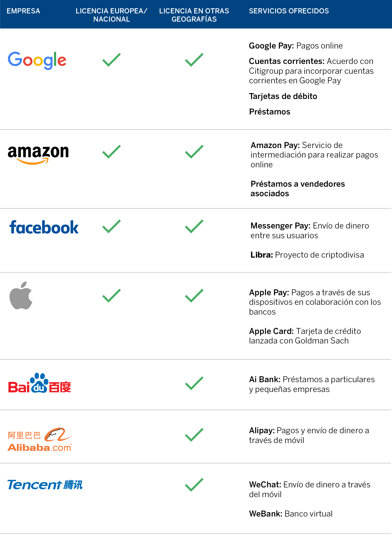Select the Baidu logo
This screenshot has width=392, height=540.
[39, 383]
